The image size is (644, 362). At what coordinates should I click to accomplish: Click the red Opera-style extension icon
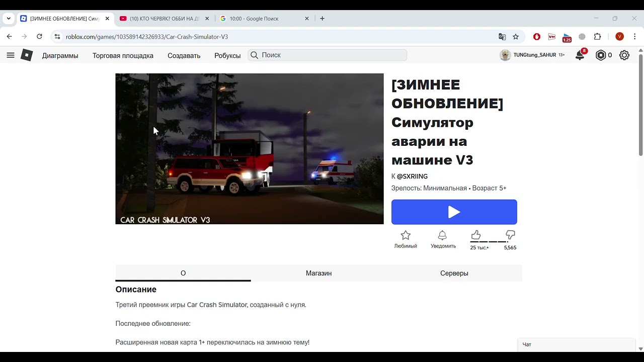click(x=537, y=37)
